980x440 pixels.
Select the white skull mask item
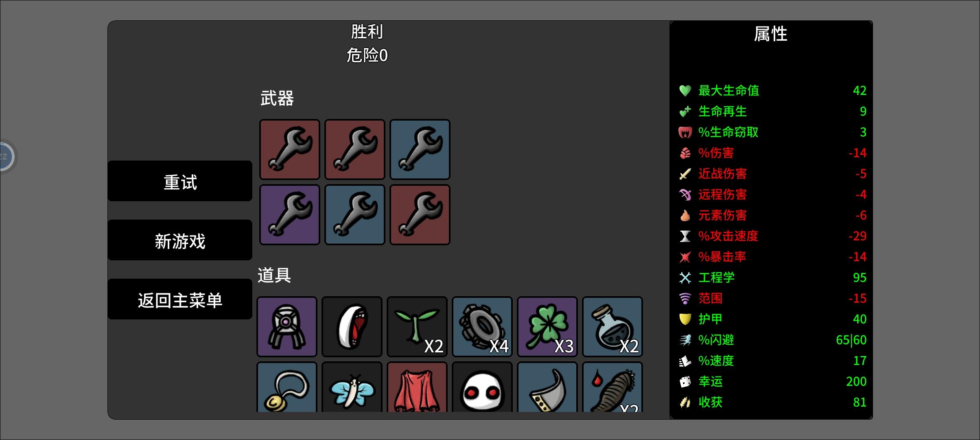coord(482,387)
